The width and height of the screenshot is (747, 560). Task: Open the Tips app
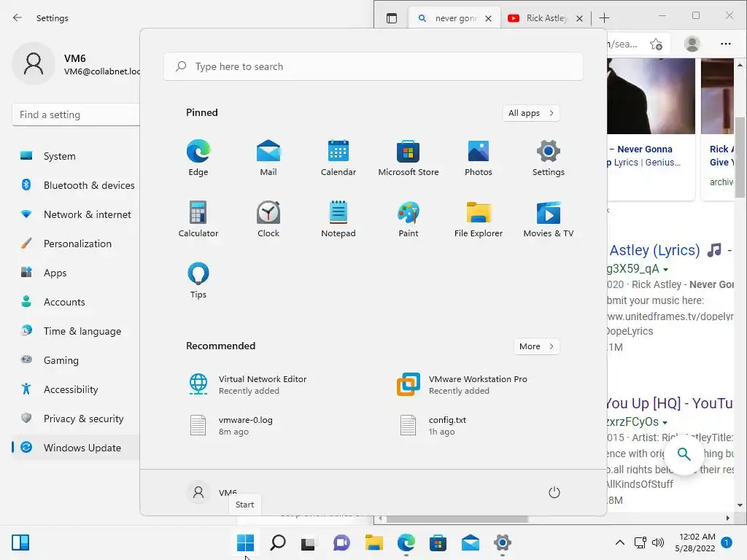click(x=198, y=280)
